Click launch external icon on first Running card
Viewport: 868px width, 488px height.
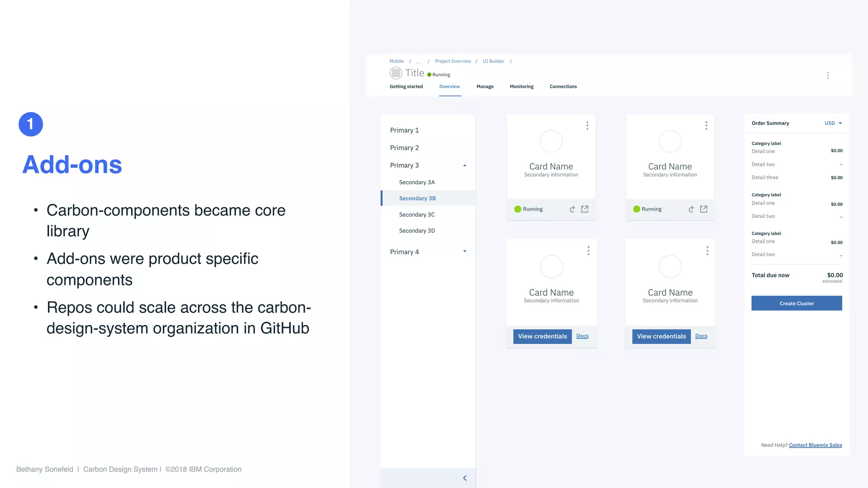pos(585,209)
